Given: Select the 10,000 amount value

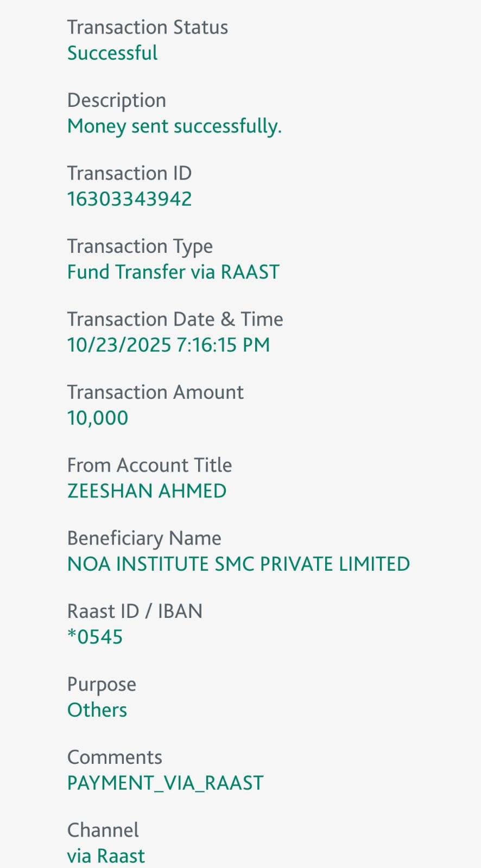Looking at the screenshot, I should point(98,418).
